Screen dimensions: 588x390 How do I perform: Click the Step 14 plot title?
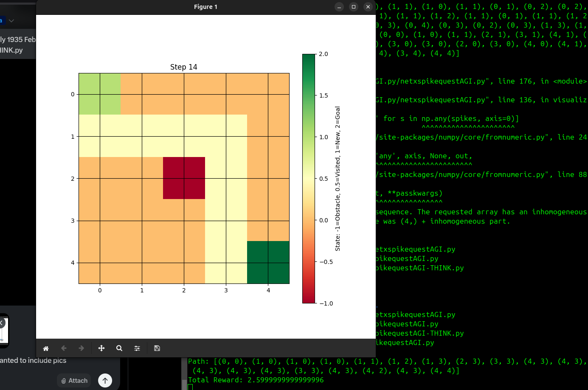pos(183,67)
